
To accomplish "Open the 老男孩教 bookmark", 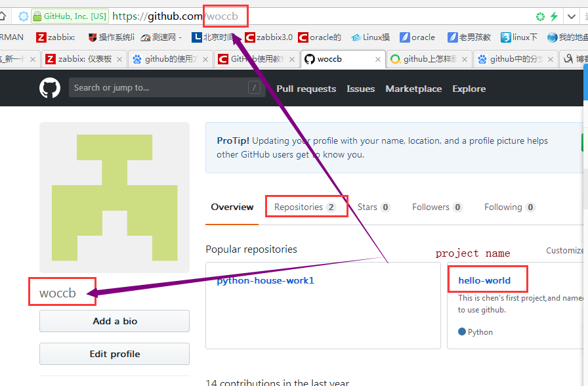I will [469, 37].
